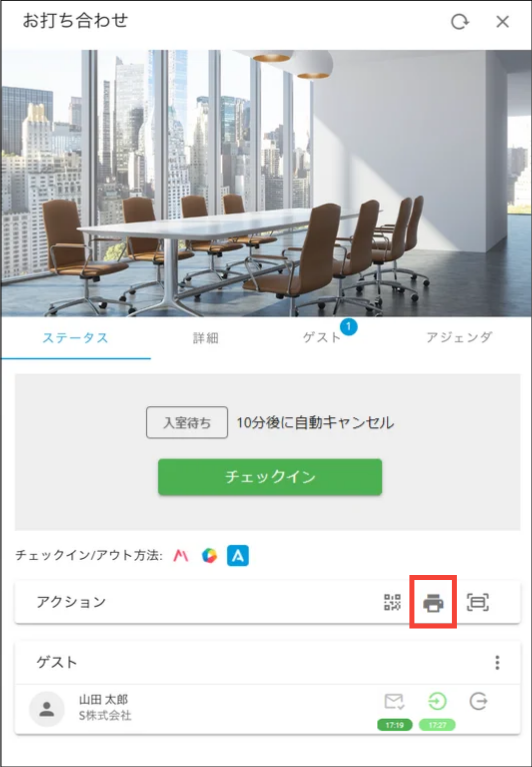This screenshot has width=532, height=767.
Task: Click the red M check-in method icon
Action: click(181, 556)
